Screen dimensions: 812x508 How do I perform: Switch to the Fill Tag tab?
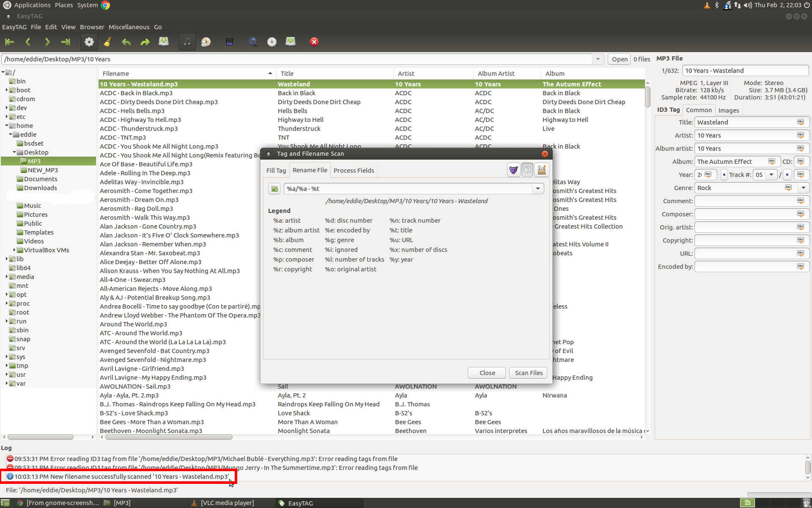[x=276, y=170]
